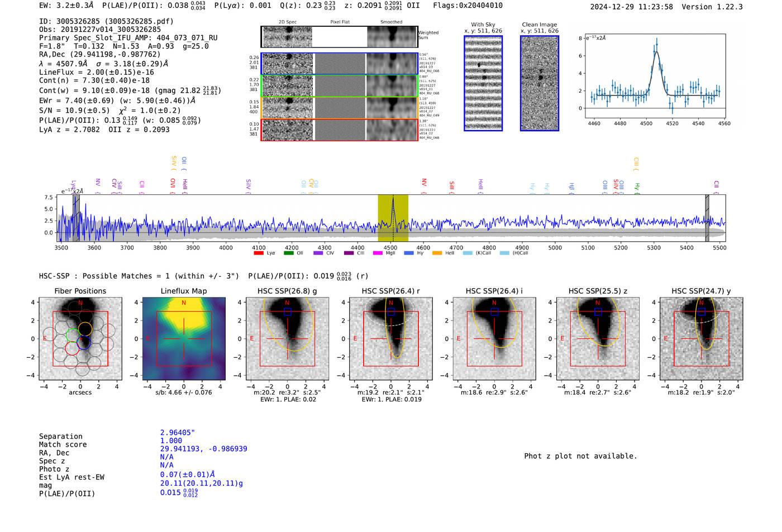Viewport: 782px width, 532px height.
Task: Click the orange fiber circle in Fiber Positions
Action: click(x=85, y=329)
